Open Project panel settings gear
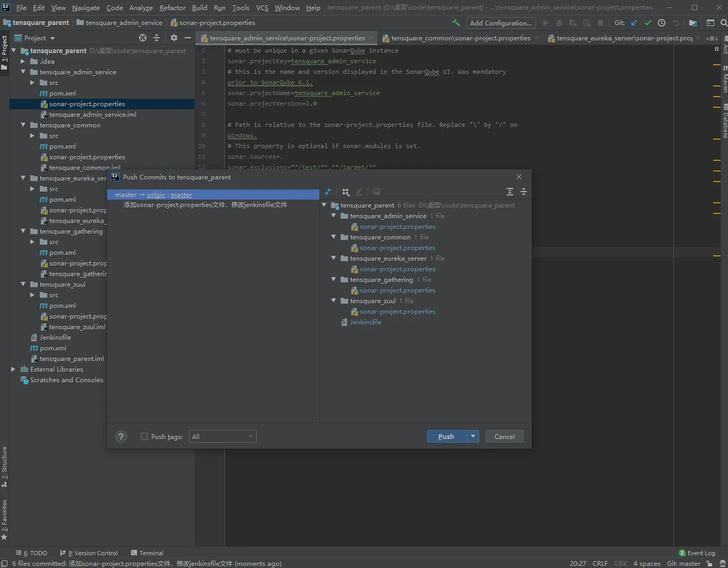Screen dimensions: 728x568 pos(174,38)
